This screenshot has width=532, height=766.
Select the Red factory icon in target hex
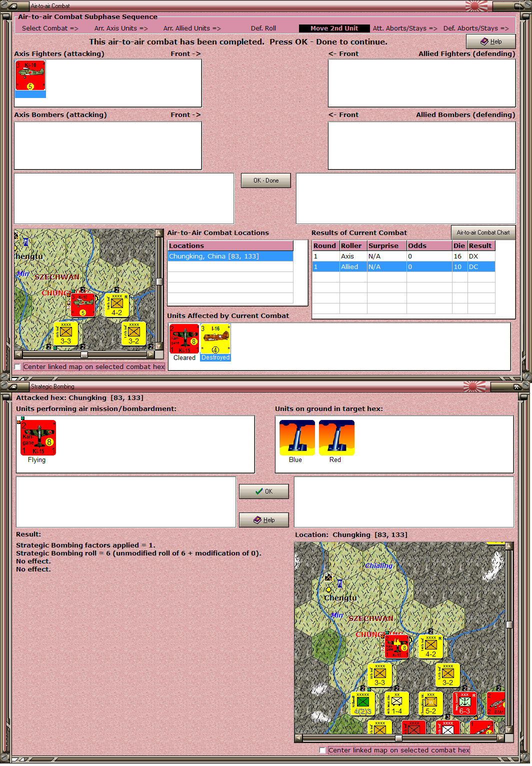pyautogui.click(x=336, y=437)
